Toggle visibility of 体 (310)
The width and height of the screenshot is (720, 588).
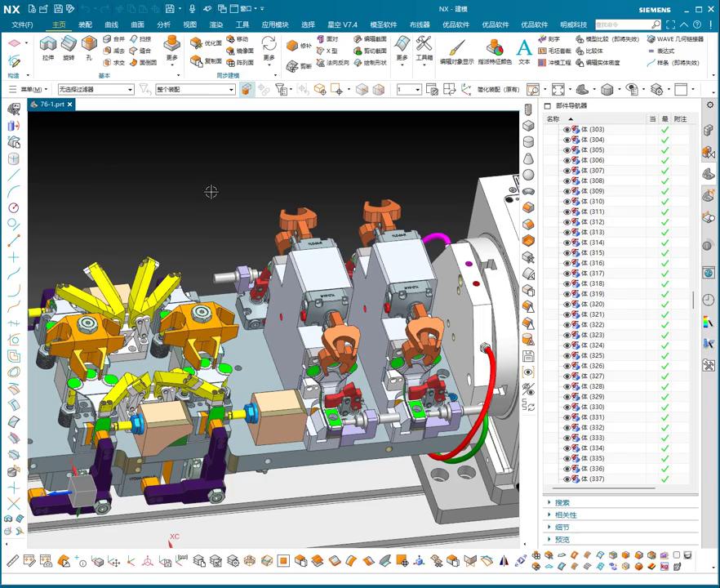567,202
